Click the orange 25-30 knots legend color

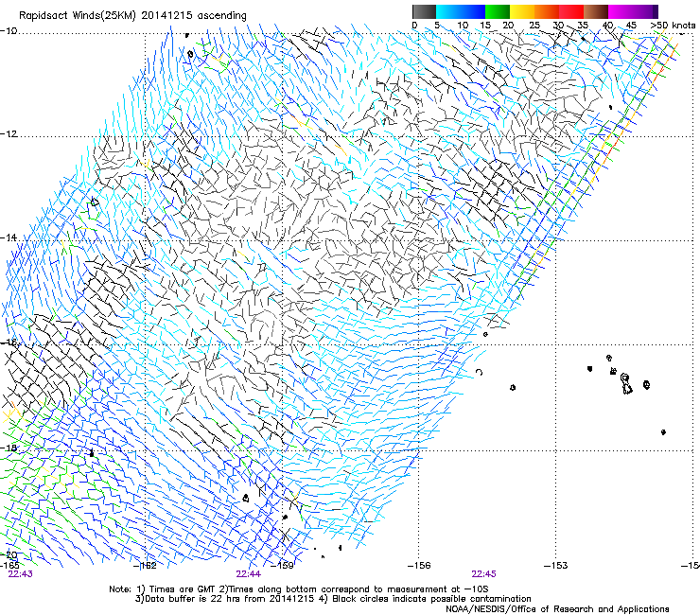pos(547,11)
